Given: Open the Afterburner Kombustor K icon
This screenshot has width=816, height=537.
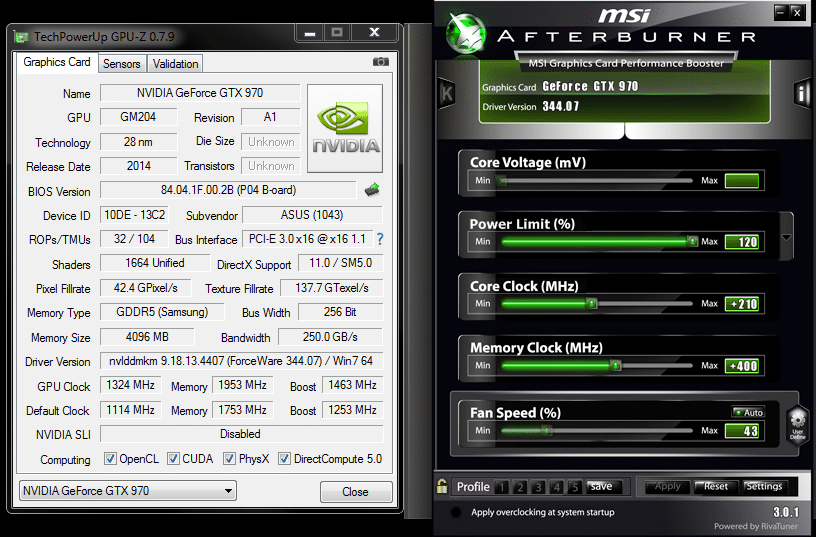Looking at the screenshot, I should click(x=446, y=94).
